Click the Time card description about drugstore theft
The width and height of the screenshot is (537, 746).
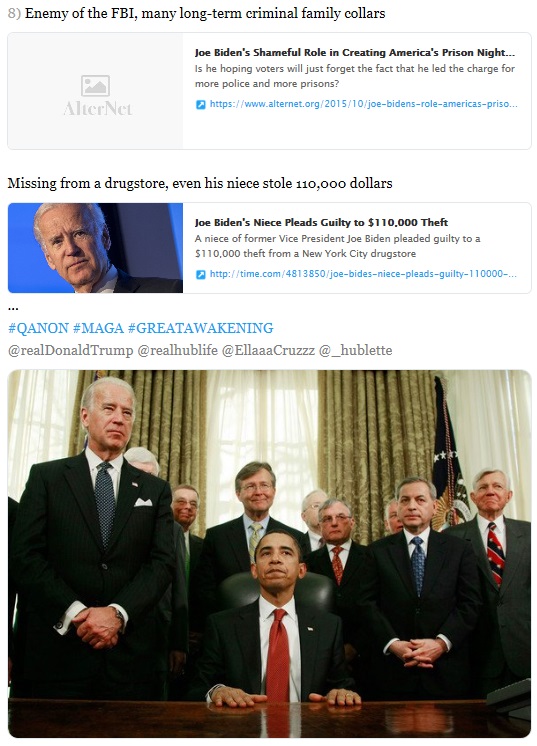(337, 246)
